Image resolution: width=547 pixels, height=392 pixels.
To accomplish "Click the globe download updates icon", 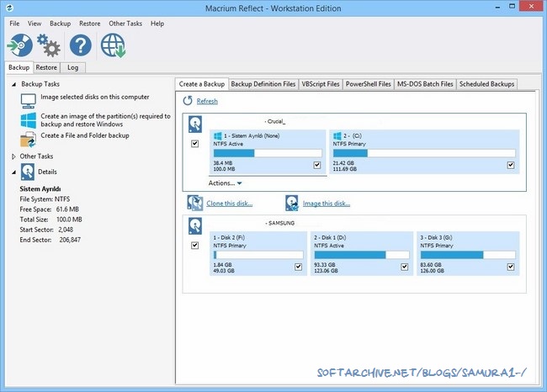I will [113, 45].
